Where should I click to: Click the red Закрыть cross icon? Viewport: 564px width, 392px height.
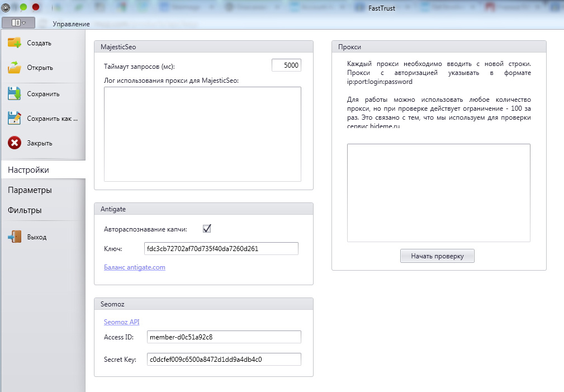(15, 143)
